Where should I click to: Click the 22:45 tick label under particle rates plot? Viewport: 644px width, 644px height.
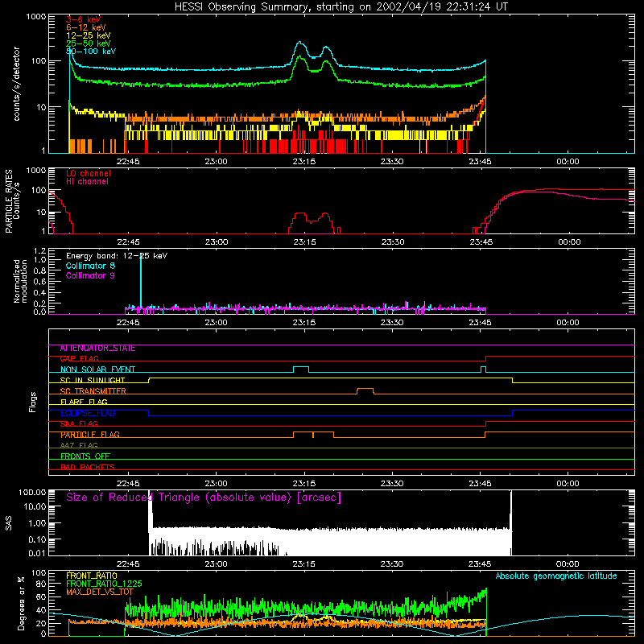129,242
